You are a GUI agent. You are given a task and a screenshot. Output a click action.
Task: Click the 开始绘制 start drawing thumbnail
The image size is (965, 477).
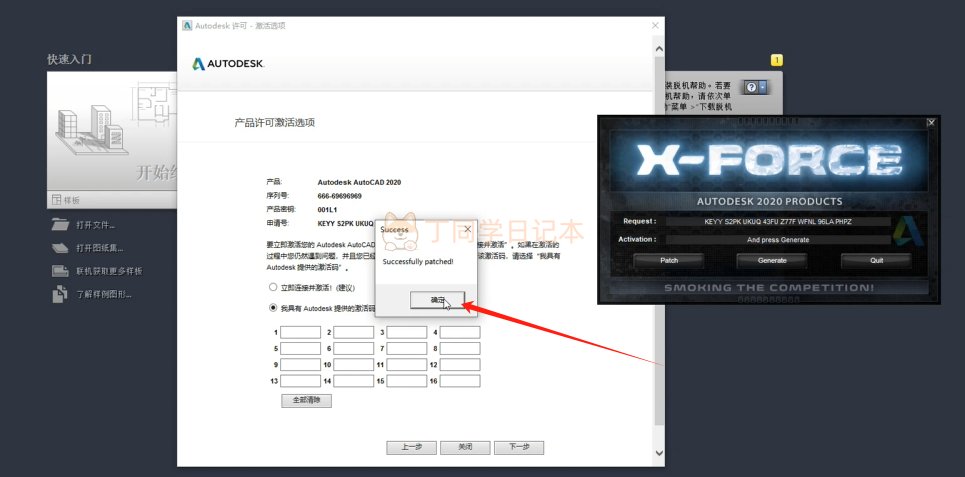pos(112,131)
